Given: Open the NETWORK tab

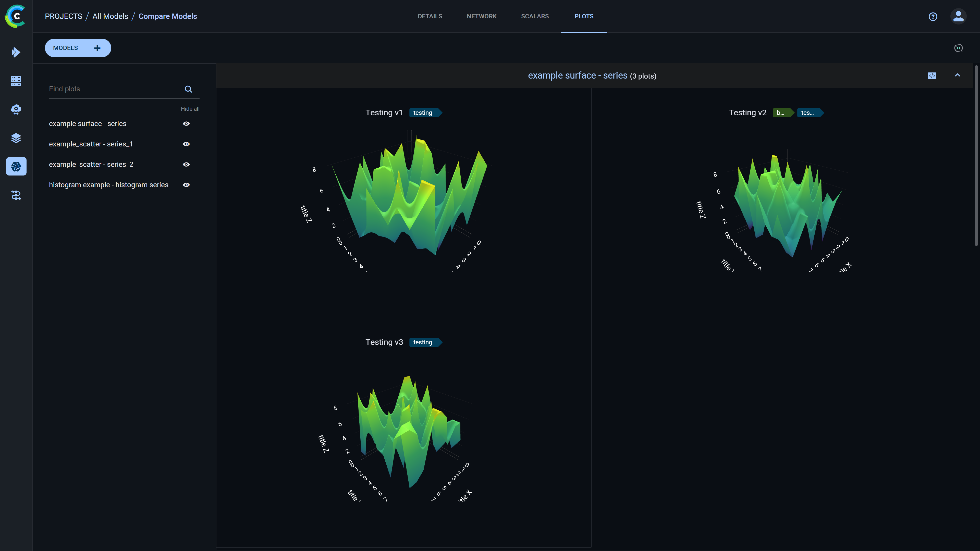Looking at the screenshot, I should click(x=482, y=16).
